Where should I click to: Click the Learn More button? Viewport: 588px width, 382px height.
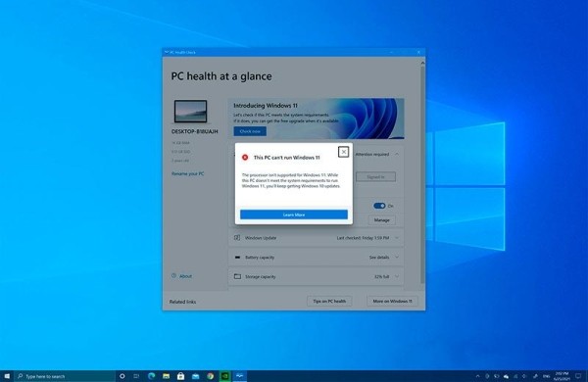294,215
